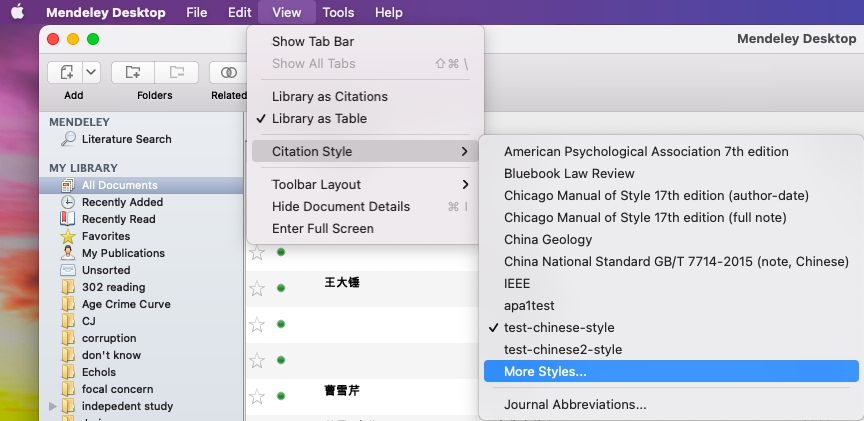
Task: Click the Add document toolbar icon
Action: [x=66, y=72]
